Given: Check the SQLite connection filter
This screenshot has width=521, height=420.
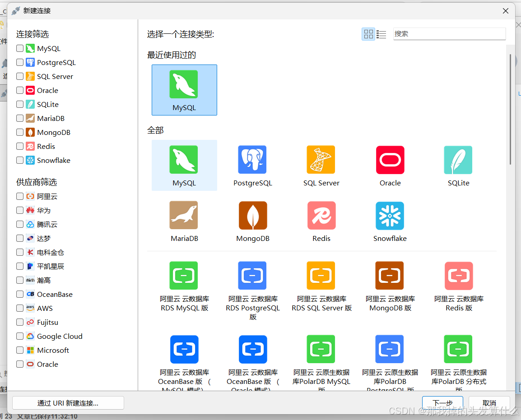Looking at the screenshot, I should [x=20, y=104].
